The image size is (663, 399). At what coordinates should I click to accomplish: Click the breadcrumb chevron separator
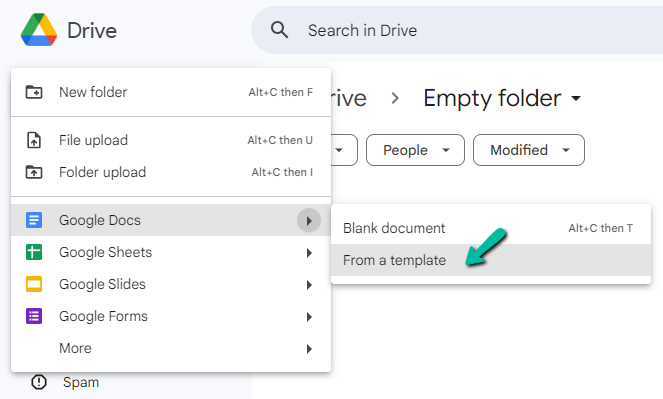(395, 98)
